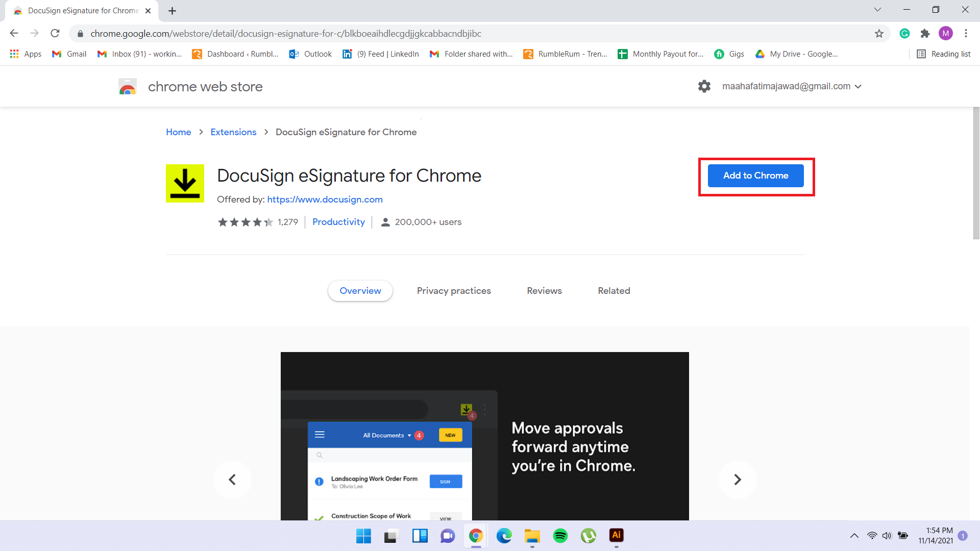Close the DocuSign eSignature tab

pos(148,11)
